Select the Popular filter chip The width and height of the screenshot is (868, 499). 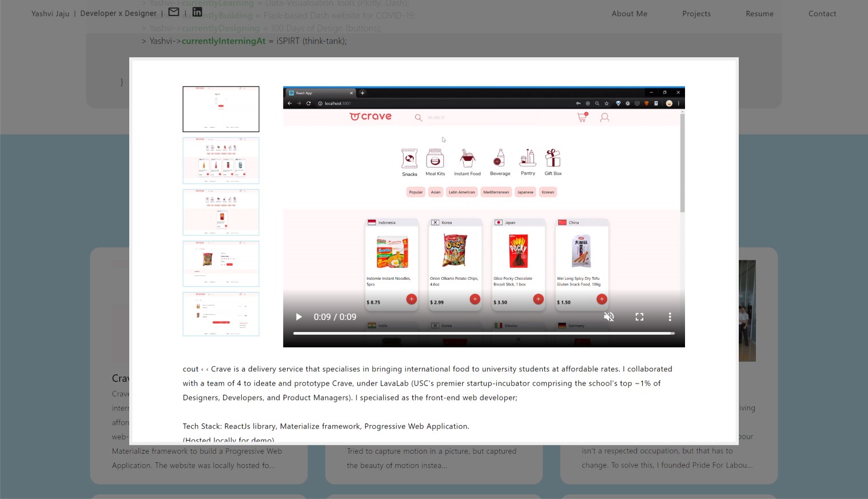(x=416, y=192)
